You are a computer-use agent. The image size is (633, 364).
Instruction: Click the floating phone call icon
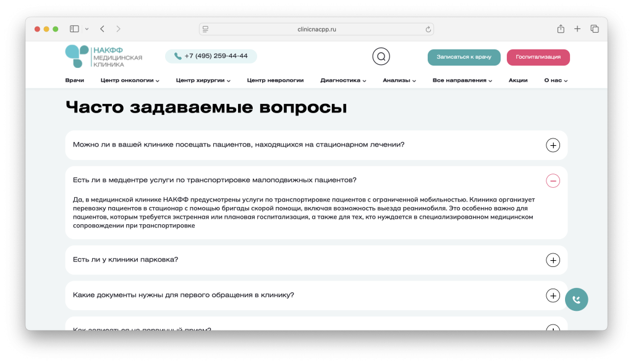pos(576,298)
